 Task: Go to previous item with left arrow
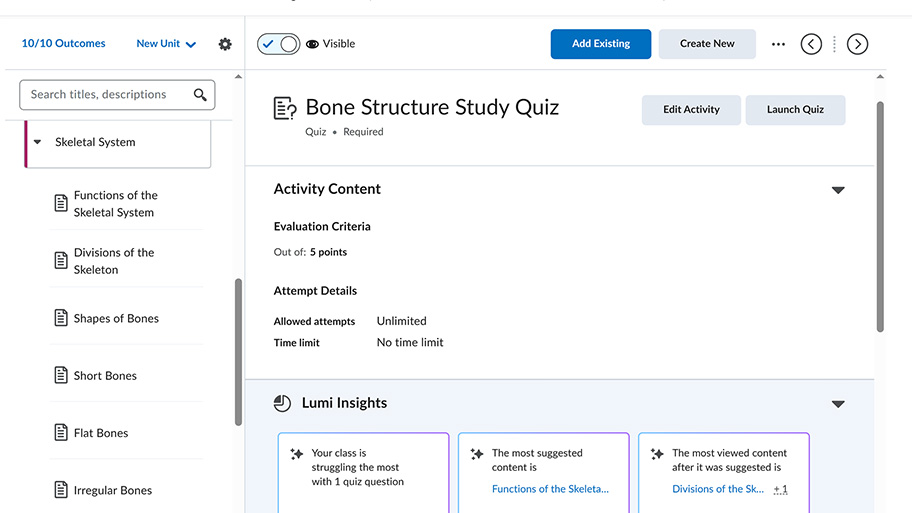click(x=811, y=44)
